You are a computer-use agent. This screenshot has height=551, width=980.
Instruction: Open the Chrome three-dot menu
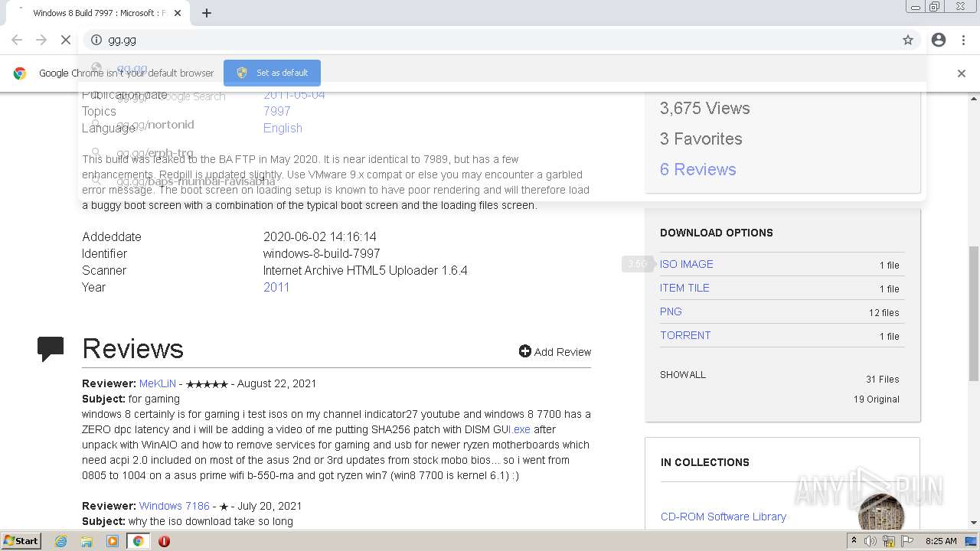(964, 40)
